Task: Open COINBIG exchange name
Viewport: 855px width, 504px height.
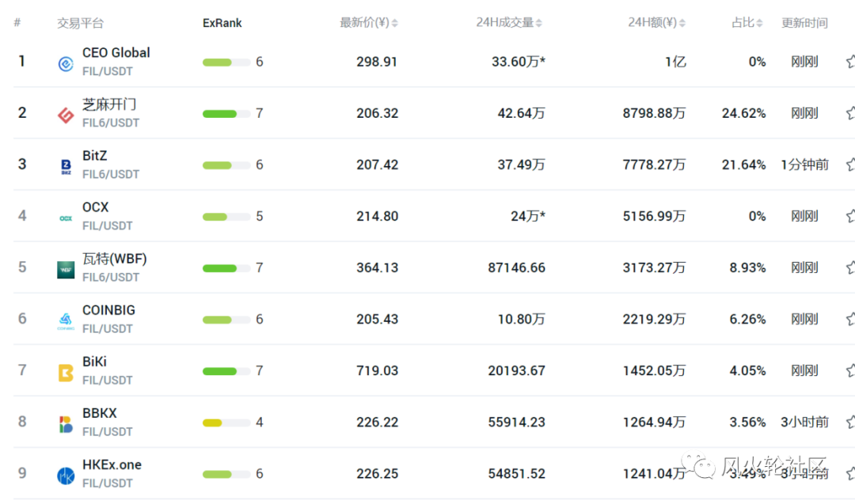Action: pyautogui.click(x=108, y=310)
